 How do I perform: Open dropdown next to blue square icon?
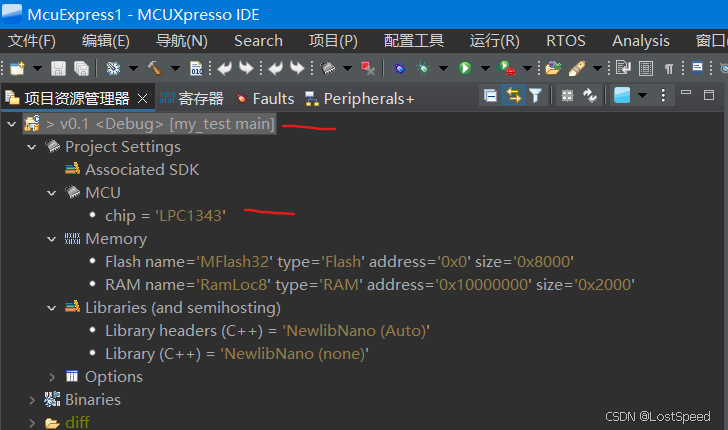pyautogui.click(x=643, y=96)
